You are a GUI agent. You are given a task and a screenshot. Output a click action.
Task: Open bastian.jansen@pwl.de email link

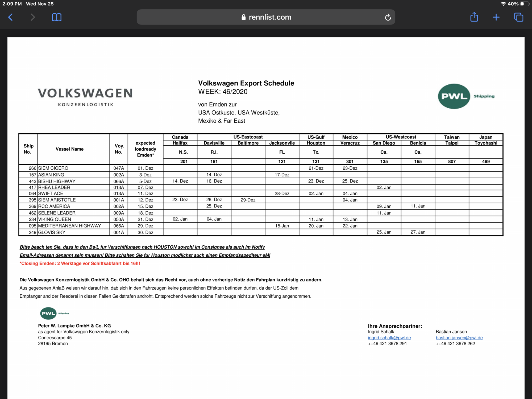[x=459, y=338]
